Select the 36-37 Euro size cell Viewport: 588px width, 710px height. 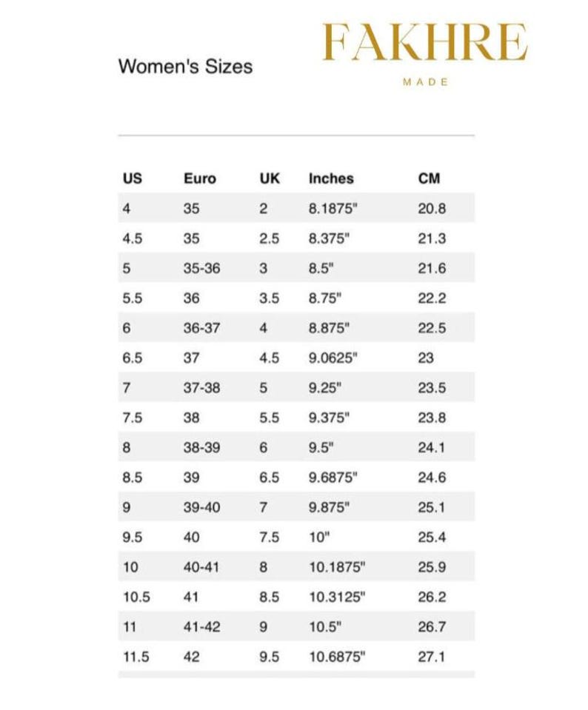tap(201, 328)
